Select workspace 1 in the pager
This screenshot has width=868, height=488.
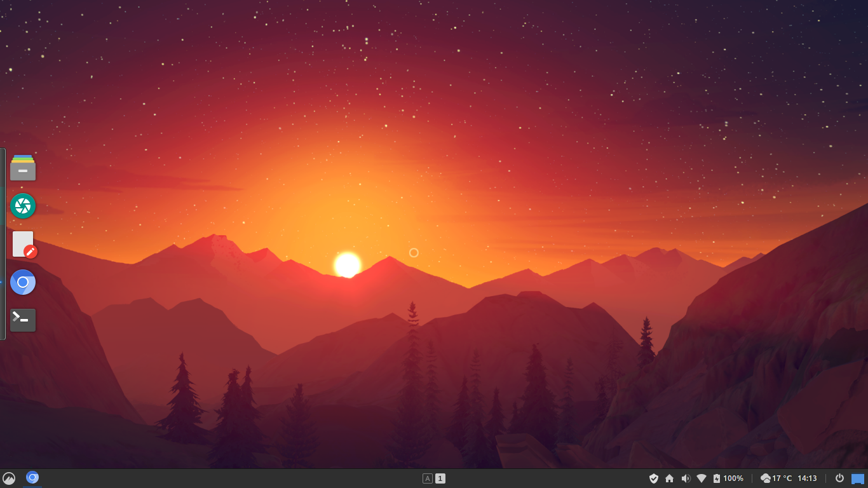point(440,478)
